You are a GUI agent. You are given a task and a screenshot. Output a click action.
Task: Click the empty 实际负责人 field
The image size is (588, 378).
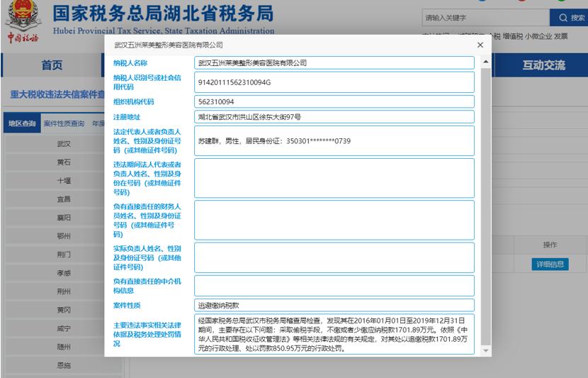click(334, 257)
